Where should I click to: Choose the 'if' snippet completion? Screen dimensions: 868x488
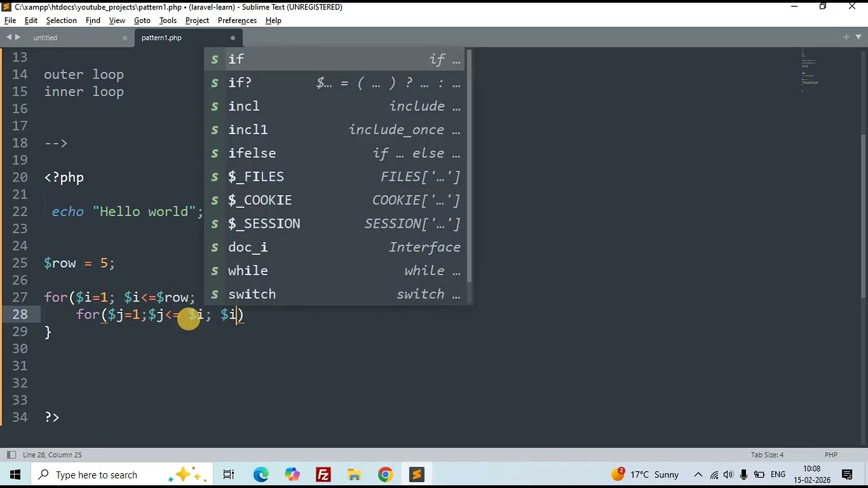(x=336, y=59)
